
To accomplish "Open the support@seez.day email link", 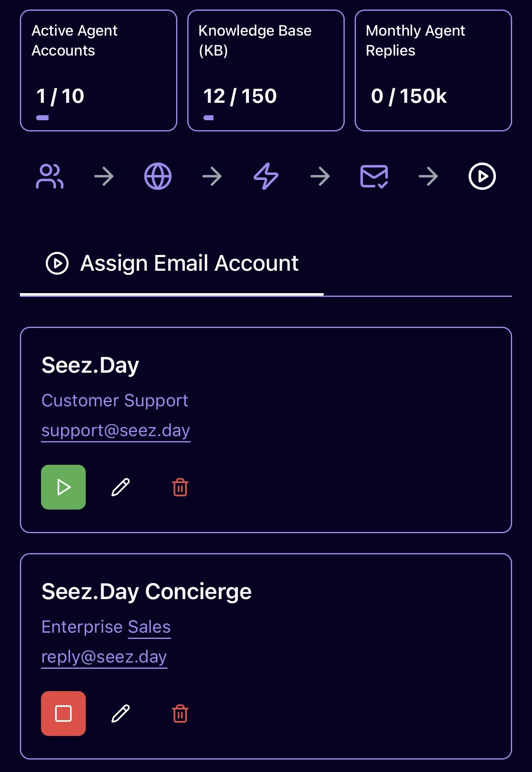I will pos(116,431).
